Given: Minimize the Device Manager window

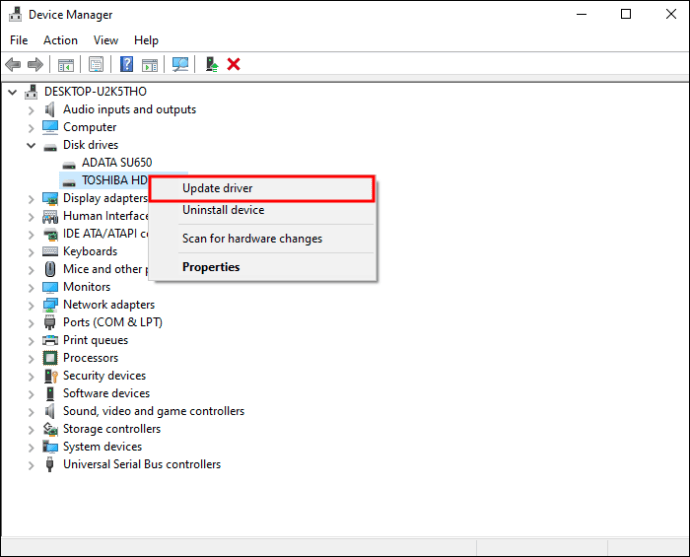Looking at the screenshot, I should pos(582,14).
